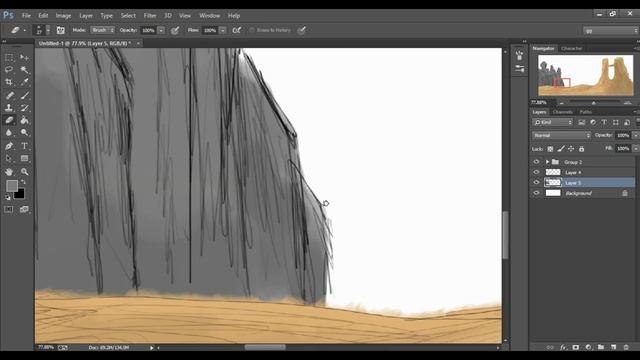Screen dimensions: 640x360
Task: Open the Flow slider dropdown
Action: pyautogui.click(x=223, y=31)
